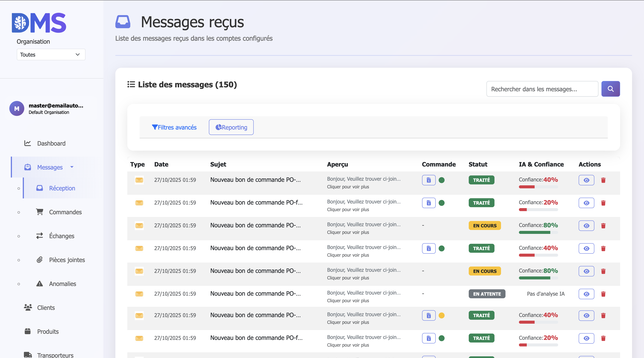View first message with eye button
This screenshot has height=358, width=644.
[586, 180]
